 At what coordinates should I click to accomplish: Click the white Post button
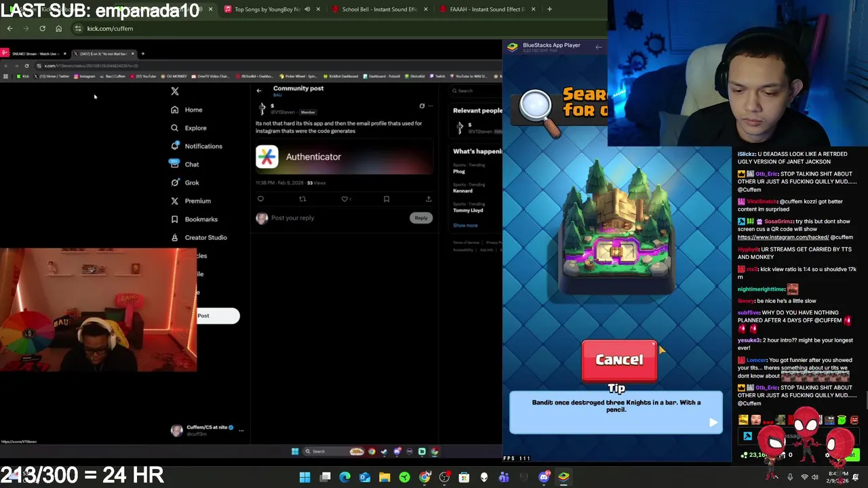[x=217, y=316]
